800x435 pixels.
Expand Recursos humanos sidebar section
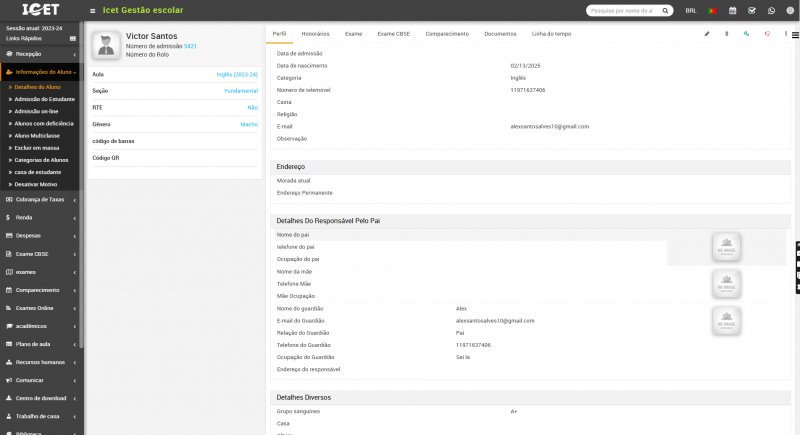(40, 362)
